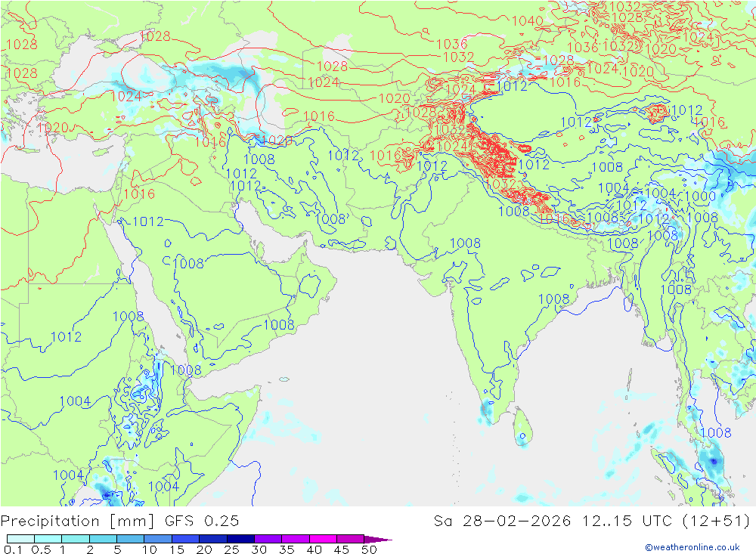Click the blue "1000" isobar label
Screen dimensions: 756x554
[x=700, y=197]
